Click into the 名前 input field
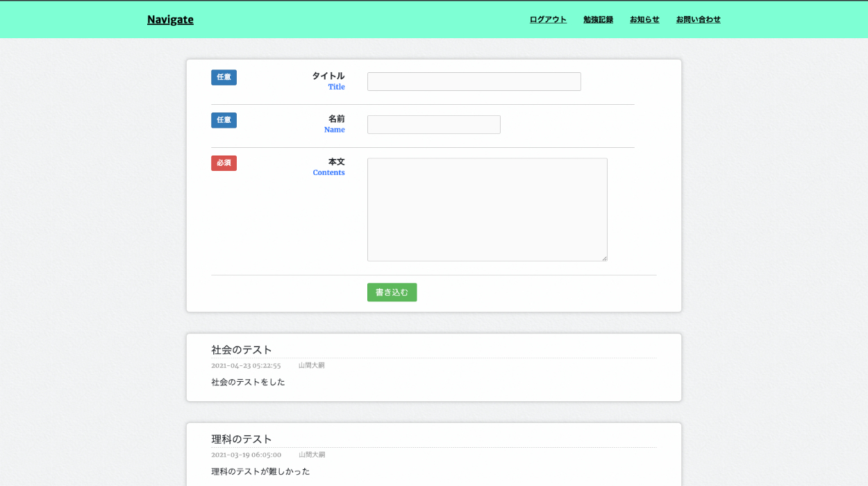868x486 pixels. [x=433, y=125]
